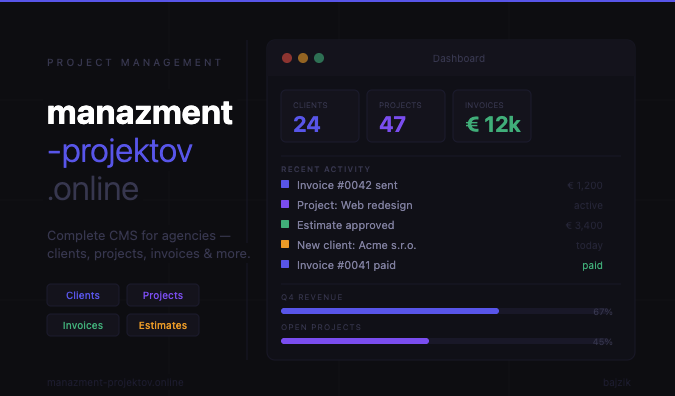Viewport: 675px width, 396px height.
Task: Select the 'Invoice #0042 sent' activity row
Action: pos(442,185)
